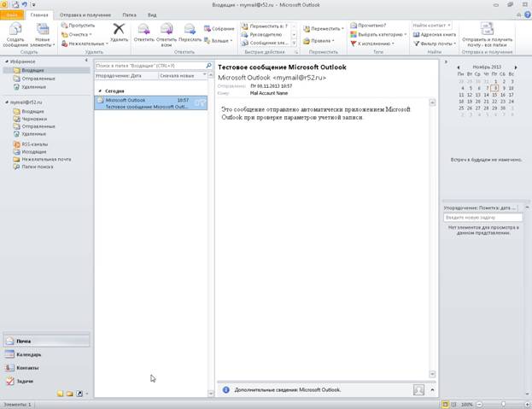Switch to Календарь view
The image size is (532, 409).
[x=46, y=354]
